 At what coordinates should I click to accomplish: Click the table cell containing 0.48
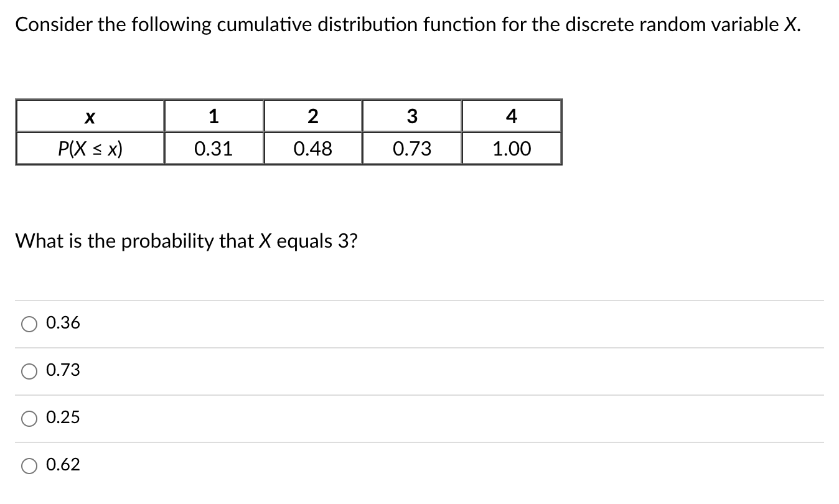[313, 149]
